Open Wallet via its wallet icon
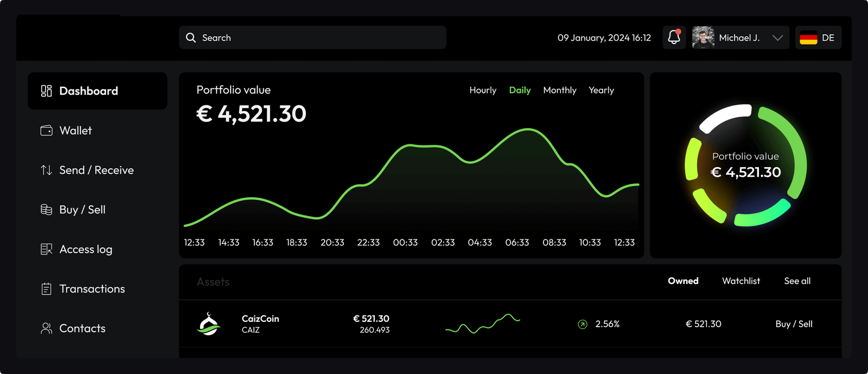 pos(47,130)
